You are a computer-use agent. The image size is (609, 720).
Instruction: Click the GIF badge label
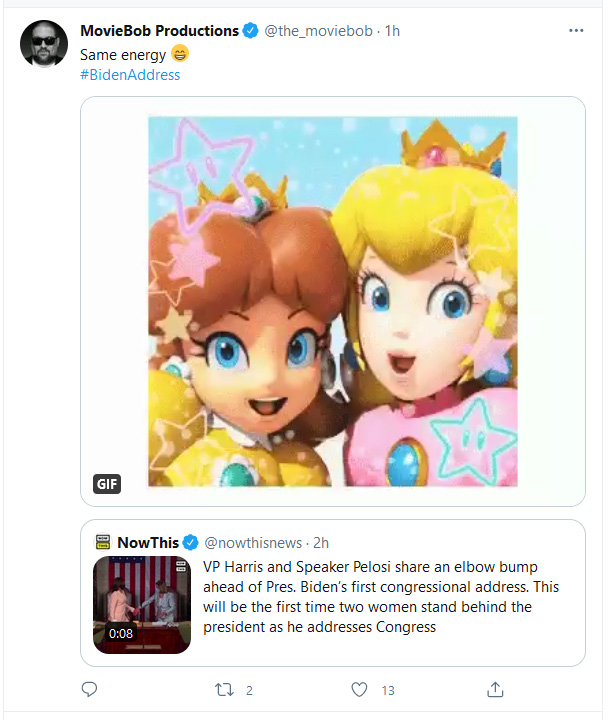107,484
